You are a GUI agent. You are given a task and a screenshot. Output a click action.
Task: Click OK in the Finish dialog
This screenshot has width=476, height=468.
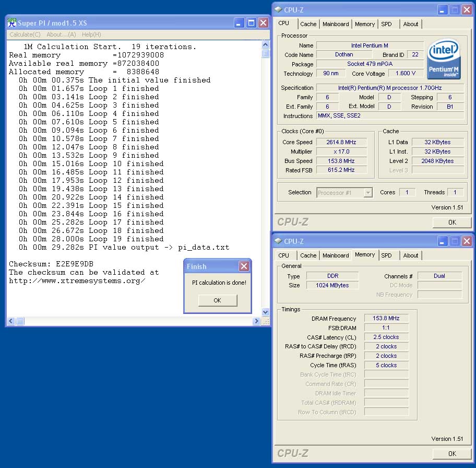(217, 300)
